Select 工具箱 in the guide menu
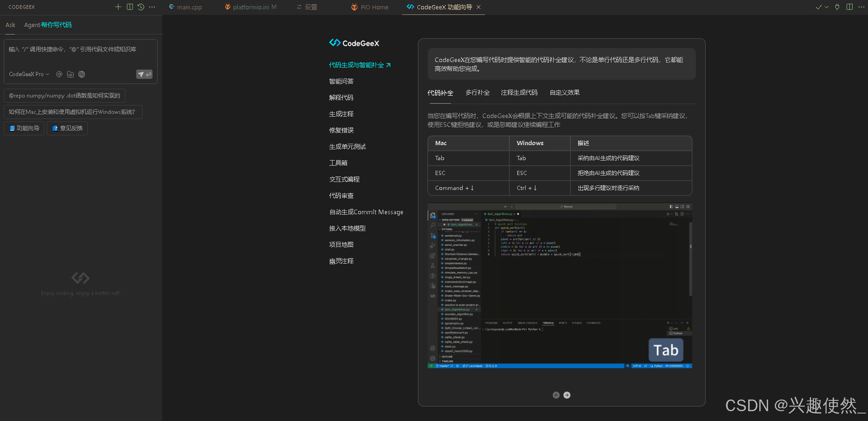 coord(338,163)
